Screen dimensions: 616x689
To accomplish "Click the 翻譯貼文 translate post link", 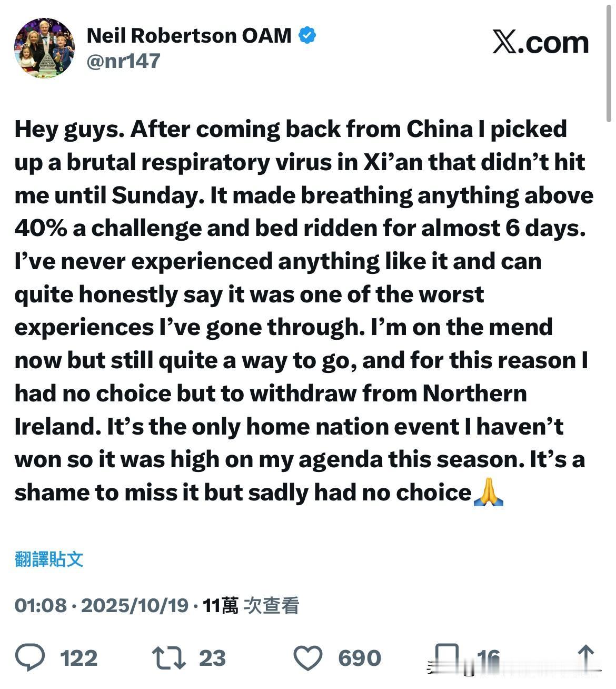I will [x=49, y=559].
